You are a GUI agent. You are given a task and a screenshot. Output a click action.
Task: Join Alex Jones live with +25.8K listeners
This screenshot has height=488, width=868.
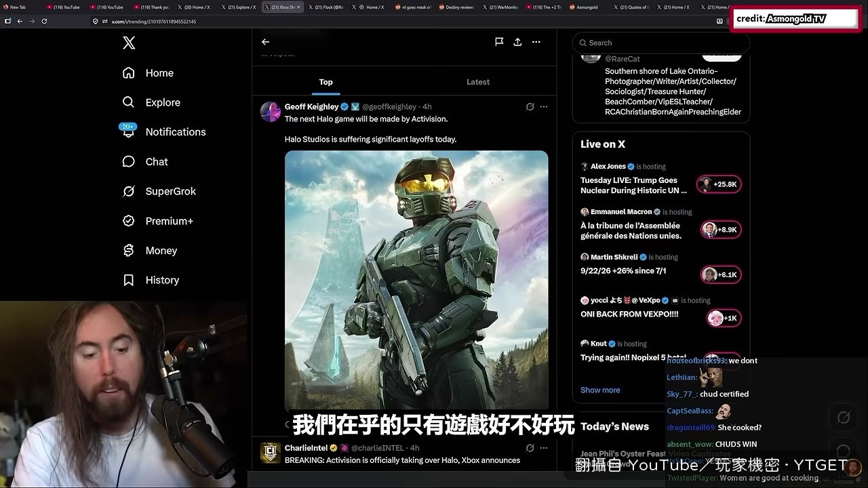click(x=719, y=184)
